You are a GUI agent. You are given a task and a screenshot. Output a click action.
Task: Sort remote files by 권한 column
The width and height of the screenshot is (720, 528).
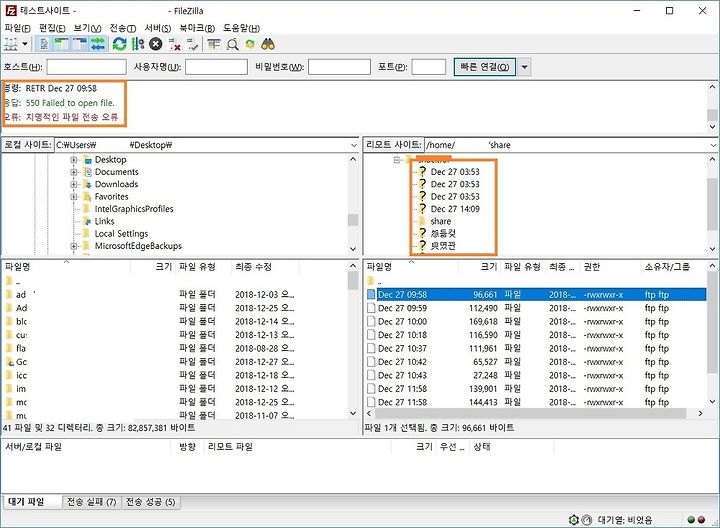coord(609,267)
